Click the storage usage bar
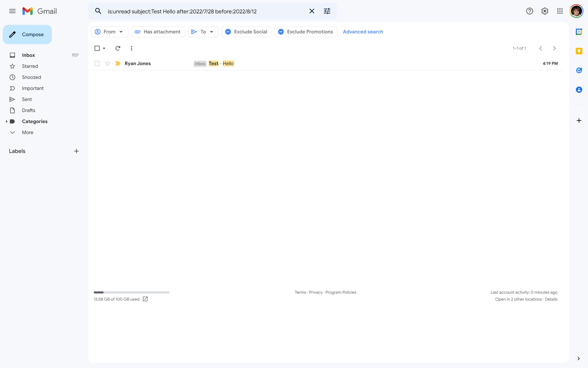Image resolution: width=588 pixels, height=368 pixels. pyautogui.click(x=131, y=292)
